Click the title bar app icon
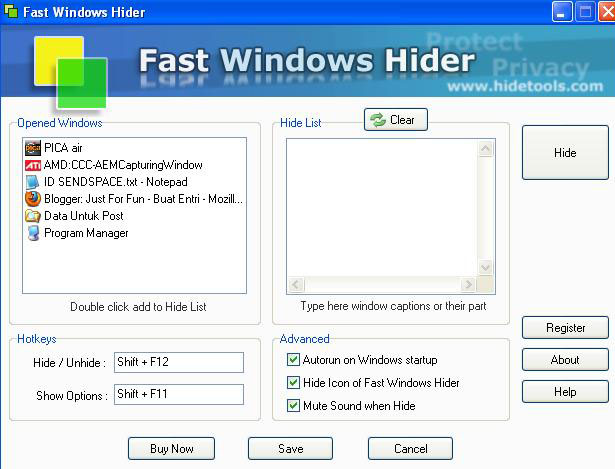 [11, 11]
